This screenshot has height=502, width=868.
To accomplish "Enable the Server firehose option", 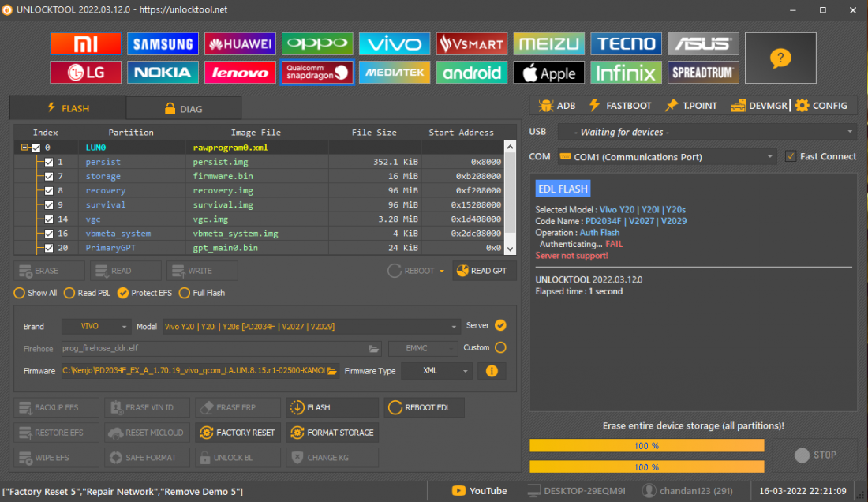I will point(500,325).
